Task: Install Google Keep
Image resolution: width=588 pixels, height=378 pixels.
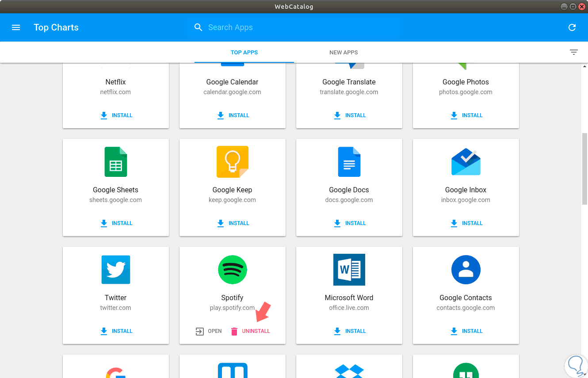Action: tap(233, 223)
